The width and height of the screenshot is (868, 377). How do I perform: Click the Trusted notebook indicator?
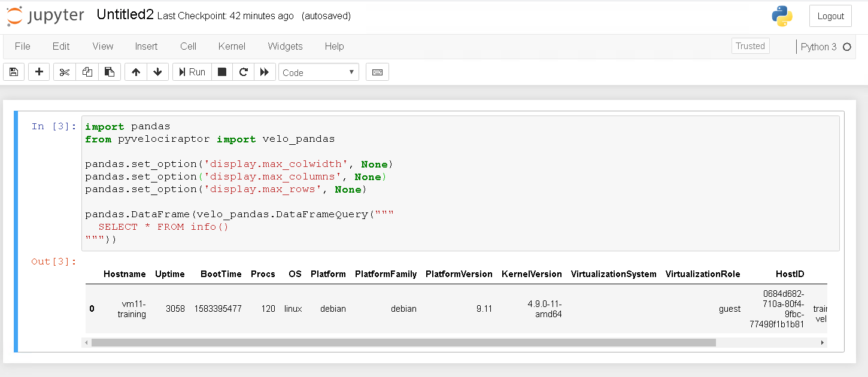750,46
